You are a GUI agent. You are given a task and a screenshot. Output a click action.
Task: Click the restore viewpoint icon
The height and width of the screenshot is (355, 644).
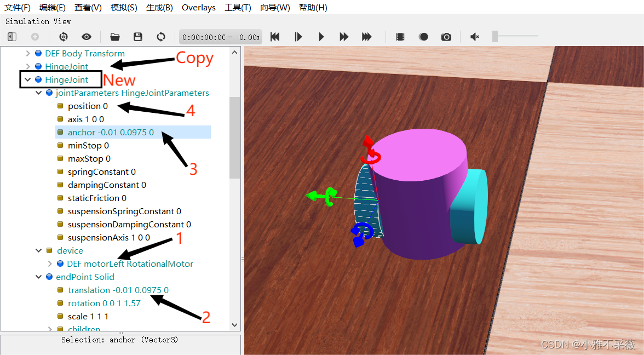click(x=64, y=37)
